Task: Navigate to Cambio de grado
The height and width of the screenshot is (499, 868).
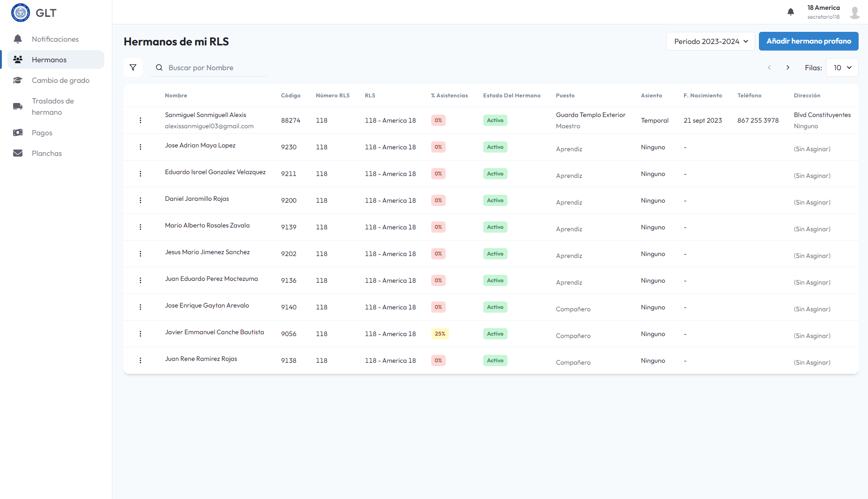Action: tap(60, 80)
